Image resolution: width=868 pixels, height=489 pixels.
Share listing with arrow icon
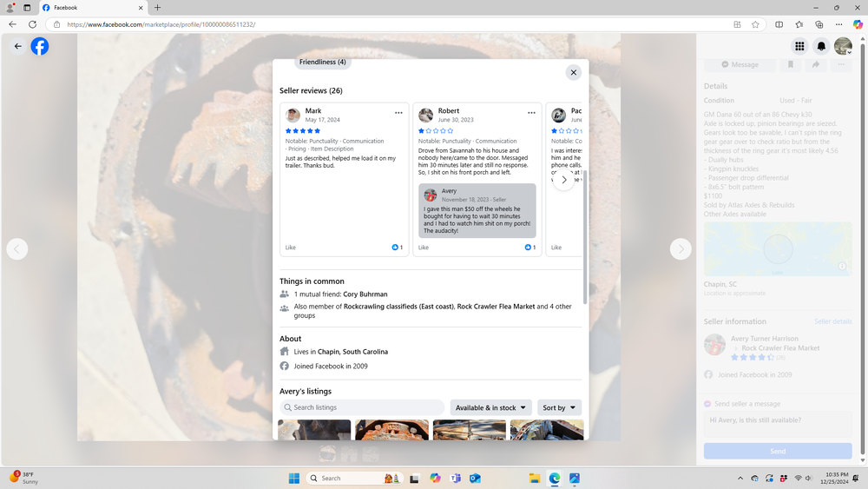pos(816,65)
